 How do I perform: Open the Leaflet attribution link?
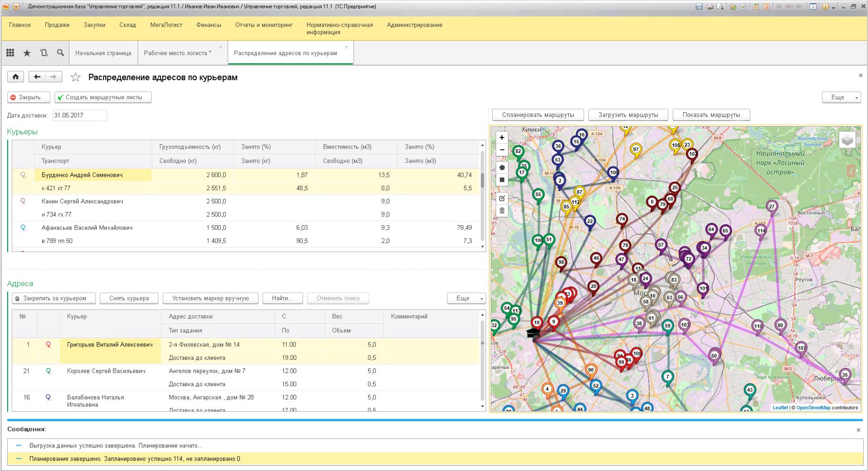pyautogui.click(x=780, y=408)
